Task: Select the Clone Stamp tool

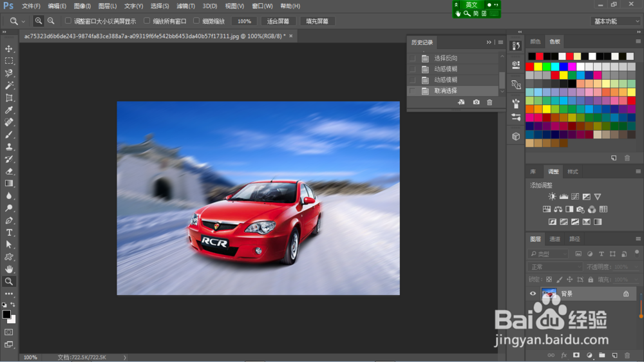Action: [x=8, y=147]
